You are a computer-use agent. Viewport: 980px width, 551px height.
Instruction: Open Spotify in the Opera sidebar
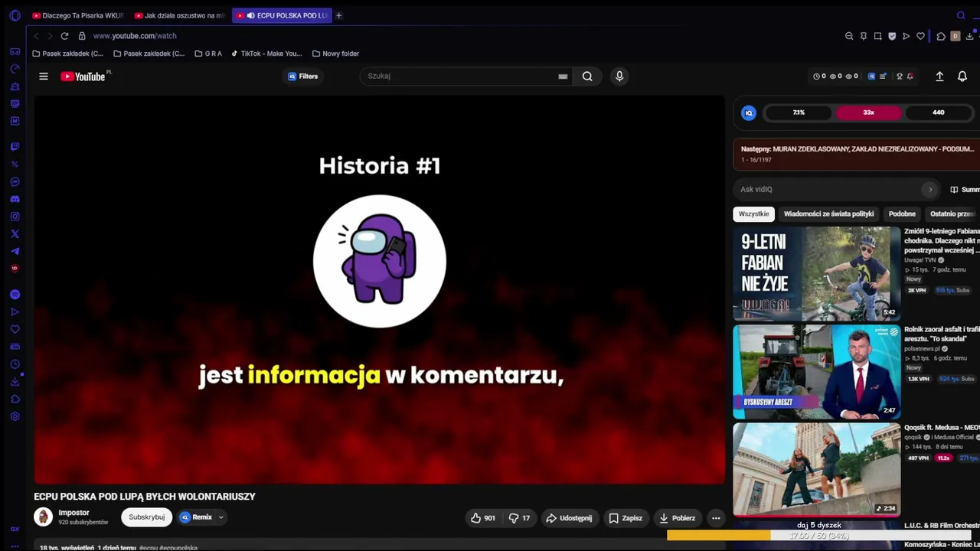[15, 295]
